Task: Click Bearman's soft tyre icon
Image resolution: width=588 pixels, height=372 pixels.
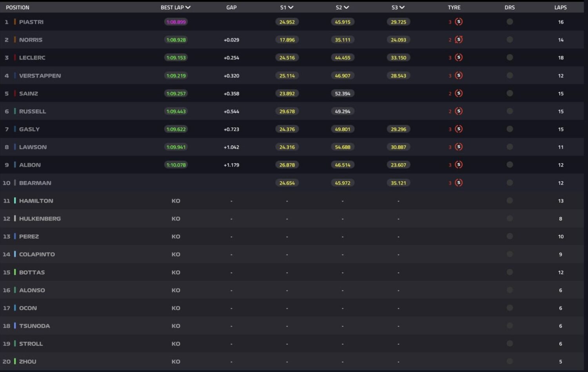Action: point(459,182)
